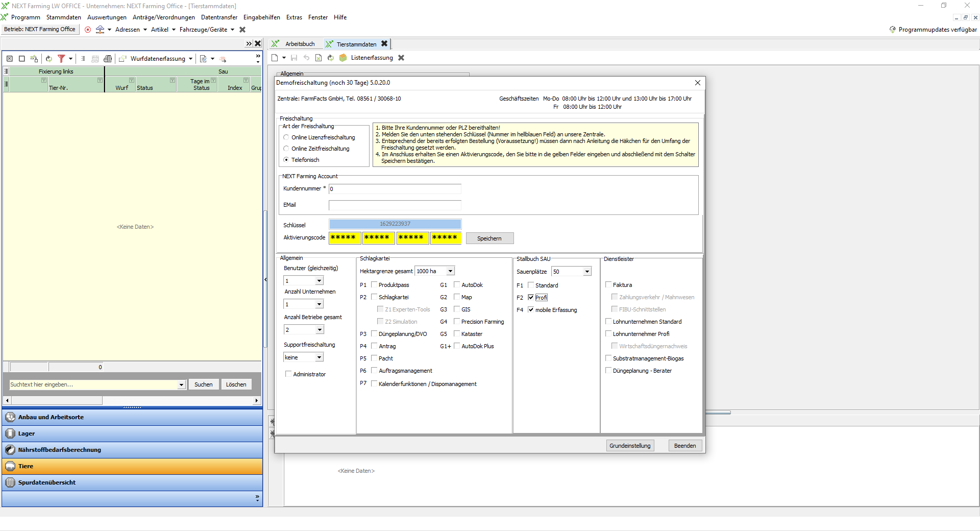Screen dimensions: 980x531
Task: Open the Listenerfassung package icon
Action: point(343,58)
